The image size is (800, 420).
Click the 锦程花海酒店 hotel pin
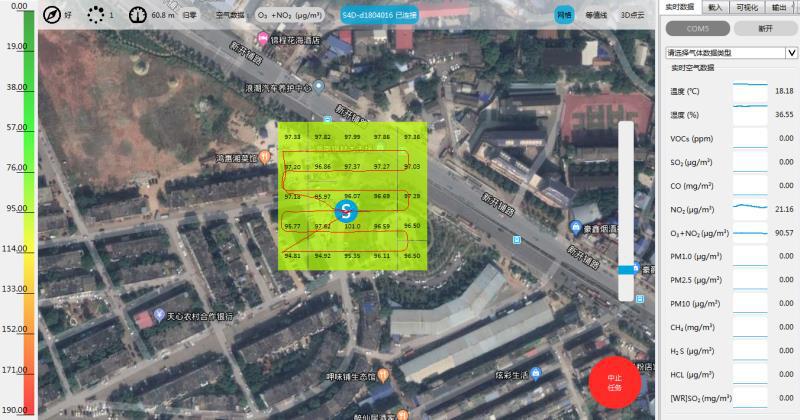[x=263, y=39]
